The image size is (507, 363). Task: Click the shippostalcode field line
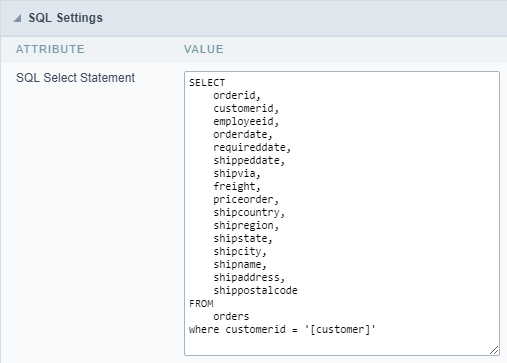coord(255,291)
